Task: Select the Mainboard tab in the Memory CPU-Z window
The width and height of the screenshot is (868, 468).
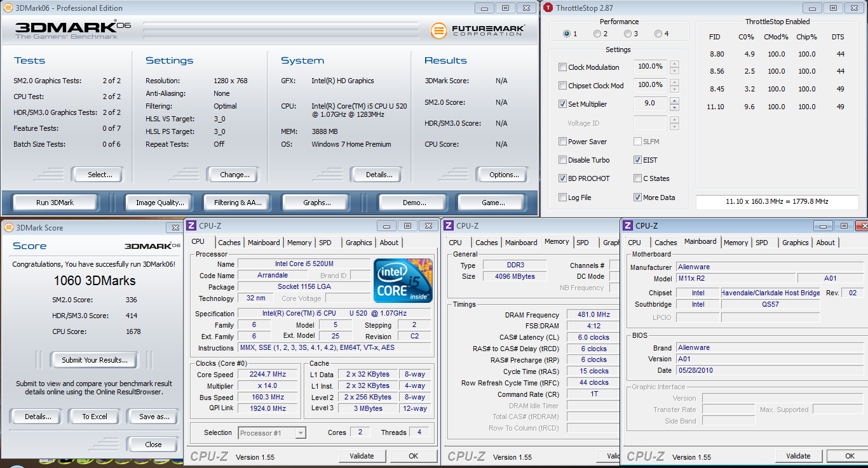Action: click(521, 243)
